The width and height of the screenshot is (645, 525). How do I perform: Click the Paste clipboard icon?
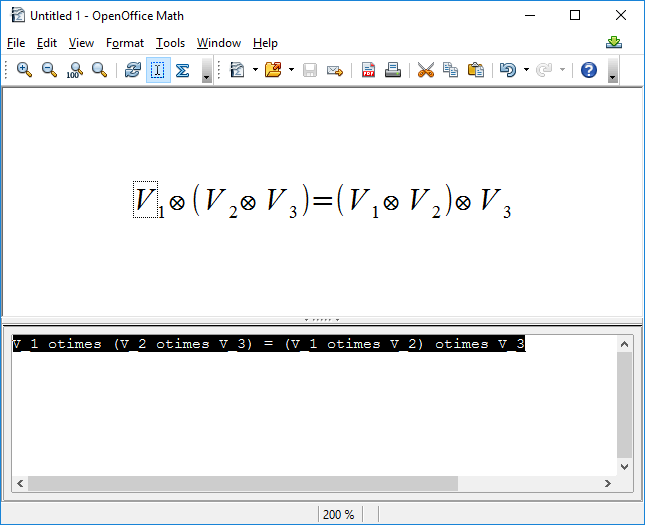pos(476,70)
